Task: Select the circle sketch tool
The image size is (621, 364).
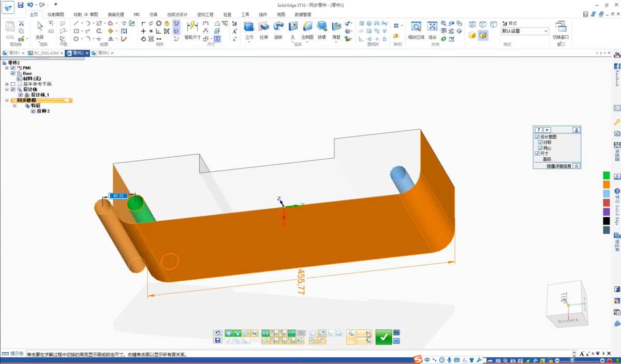Action: (76, 39)
